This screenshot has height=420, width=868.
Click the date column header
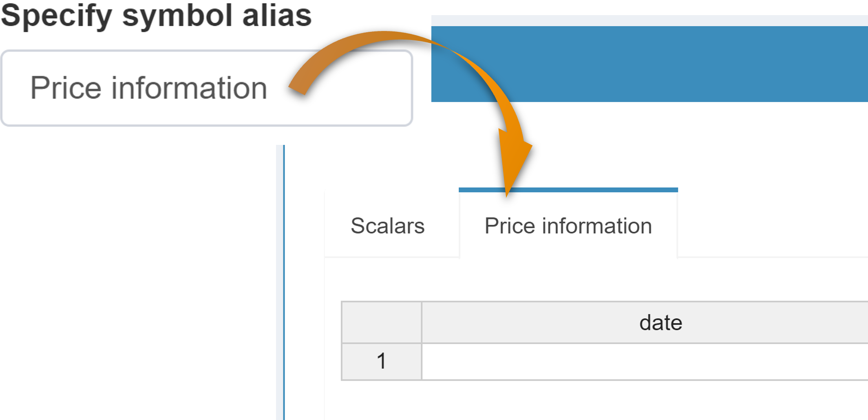[x=660, y=322]
